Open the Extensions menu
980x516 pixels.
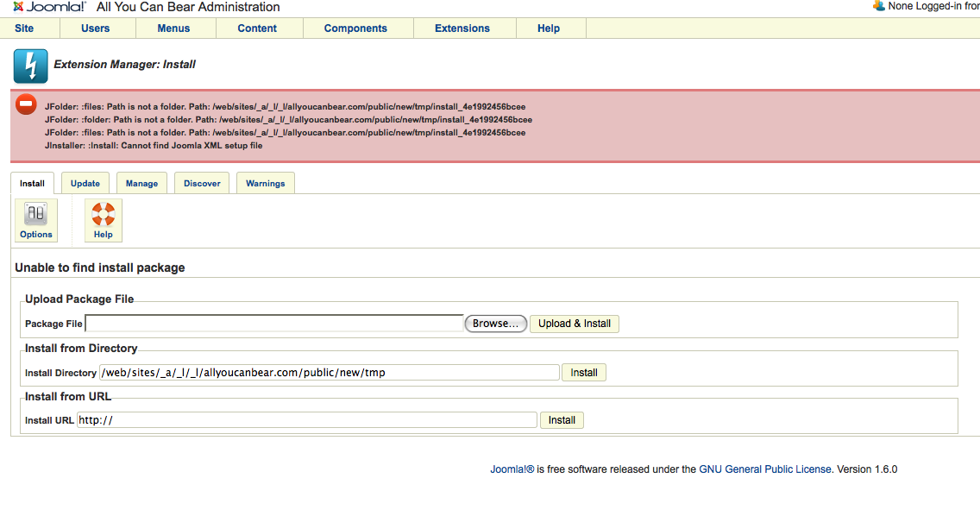[x=462, y=28]
